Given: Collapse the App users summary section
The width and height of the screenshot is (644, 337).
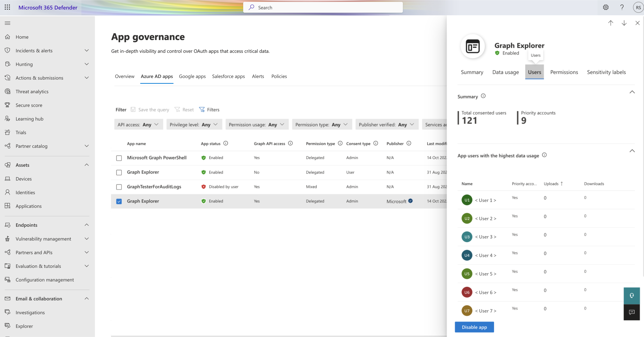Looking at the screenshot, I should [x=632, y=151].
